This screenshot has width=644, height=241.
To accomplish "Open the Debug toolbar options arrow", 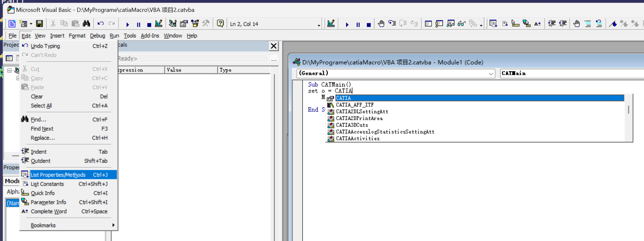I will [481, 25].
